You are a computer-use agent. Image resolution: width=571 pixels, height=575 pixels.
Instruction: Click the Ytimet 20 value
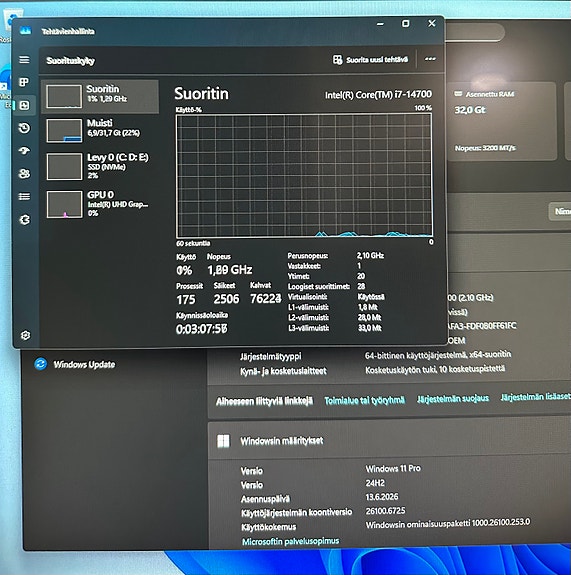click(361, 276)
